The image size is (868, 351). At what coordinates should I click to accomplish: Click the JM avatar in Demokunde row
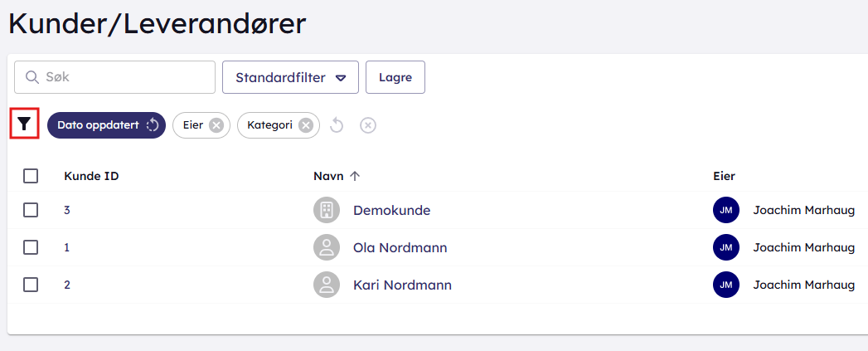(x=725, y=210)
